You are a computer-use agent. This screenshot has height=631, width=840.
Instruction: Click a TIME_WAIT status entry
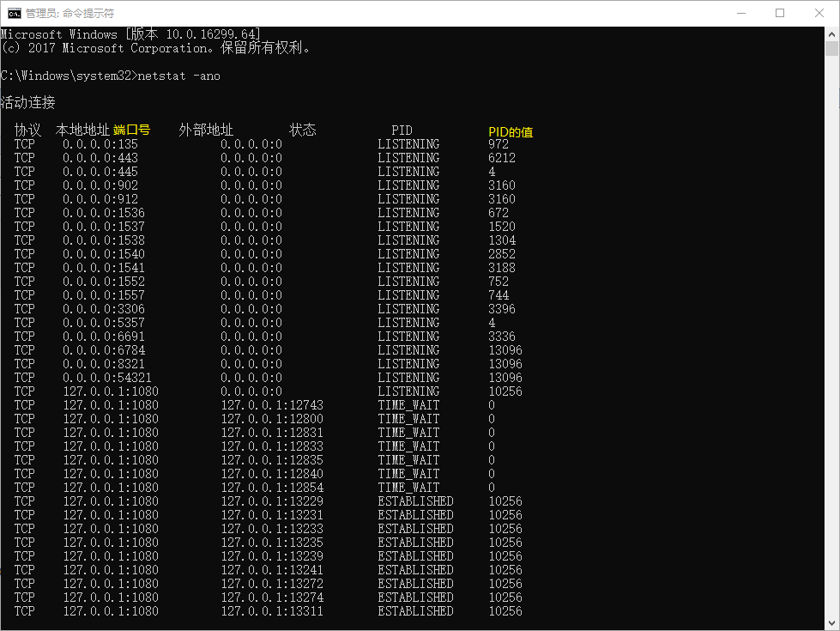(x=408, y=404)
